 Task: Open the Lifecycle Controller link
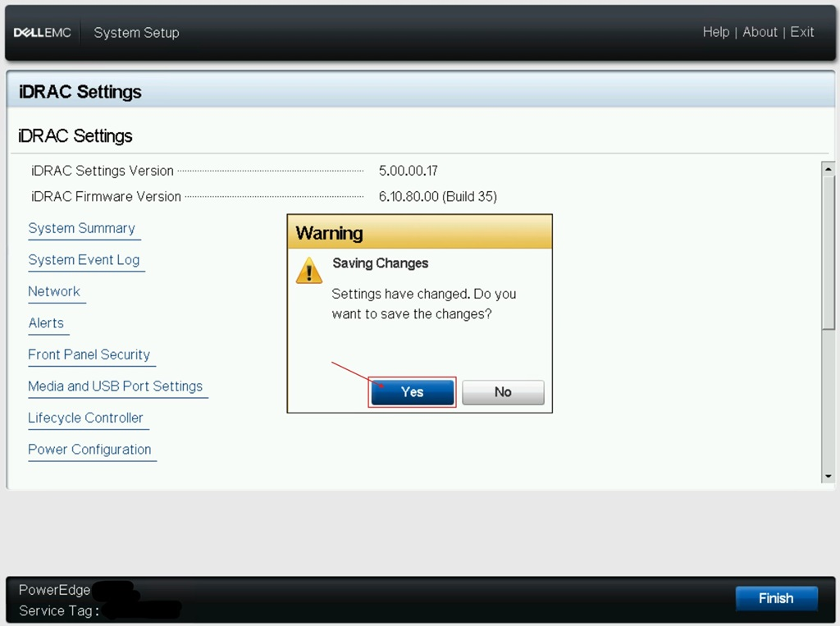[85, 418]
